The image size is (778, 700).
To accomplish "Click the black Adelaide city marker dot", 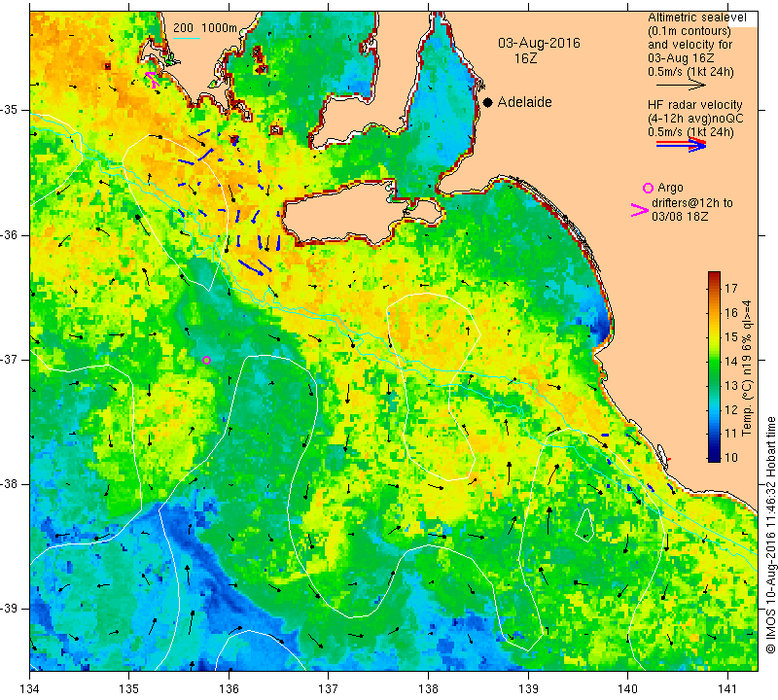I will (488, 102).
